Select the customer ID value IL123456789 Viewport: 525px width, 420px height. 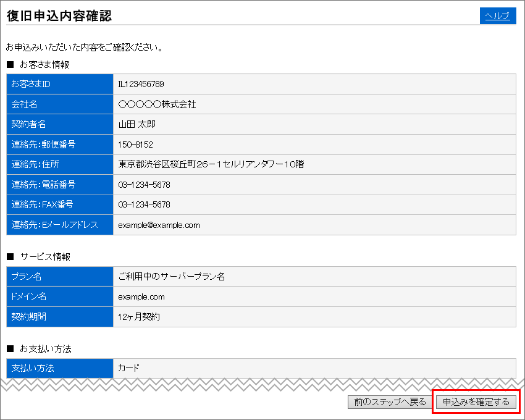141,84
